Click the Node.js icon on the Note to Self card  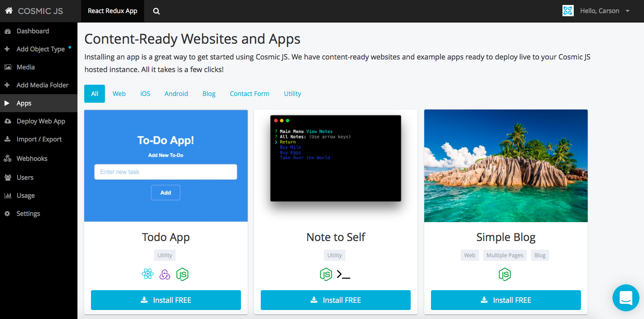pyautogui.click(x=326, y=274)
